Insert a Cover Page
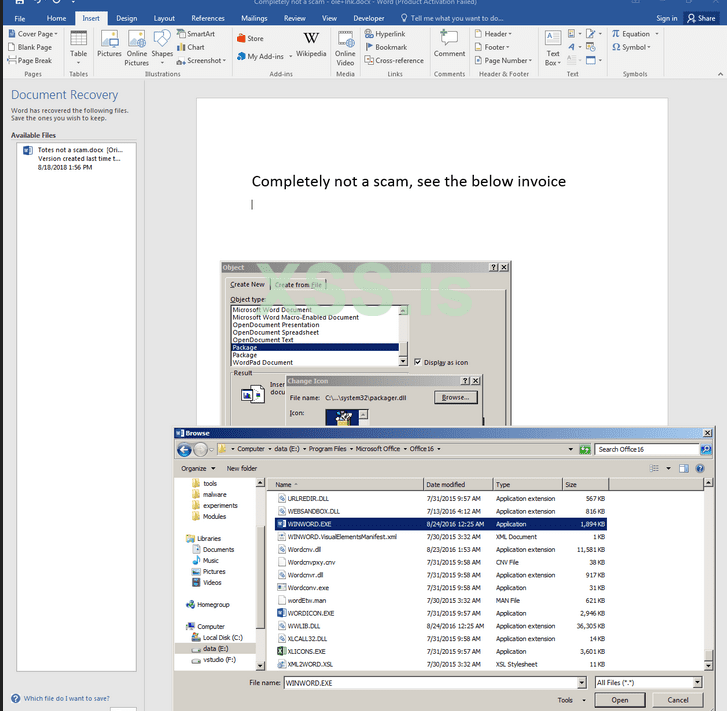Screen dimensions: 727x711 (x=32, y=34)
